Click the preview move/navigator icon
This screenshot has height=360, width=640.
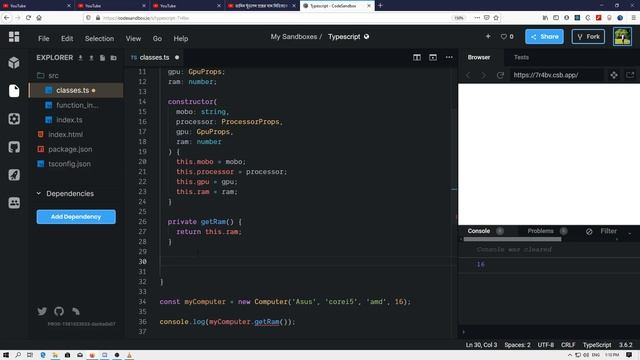(613, 75)
